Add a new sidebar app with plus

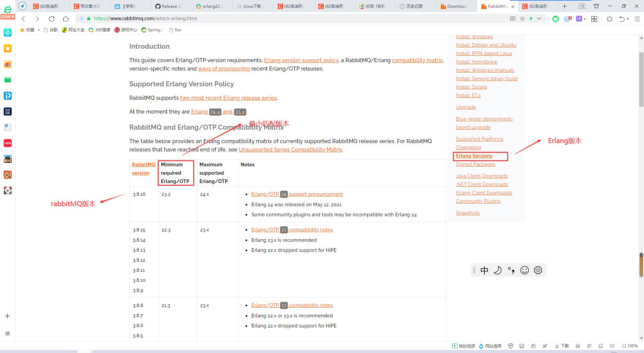[7, 316]
